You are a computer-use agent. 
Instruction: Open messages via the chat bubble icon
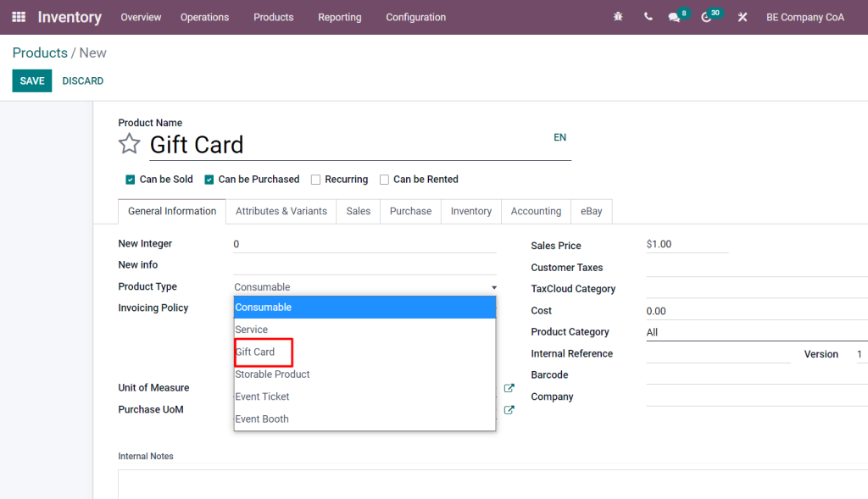point(676,16)
